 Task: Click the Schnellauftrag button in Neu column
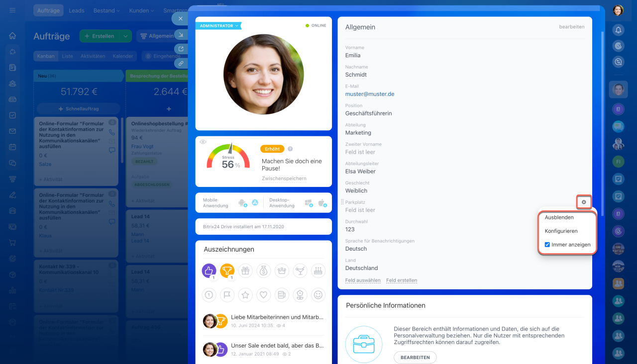pos(79,109)
